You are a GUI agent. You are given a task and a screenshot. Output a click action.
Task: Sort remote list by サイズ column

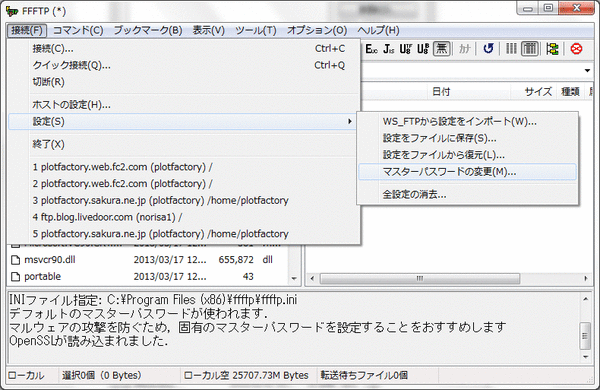[533, 91]
